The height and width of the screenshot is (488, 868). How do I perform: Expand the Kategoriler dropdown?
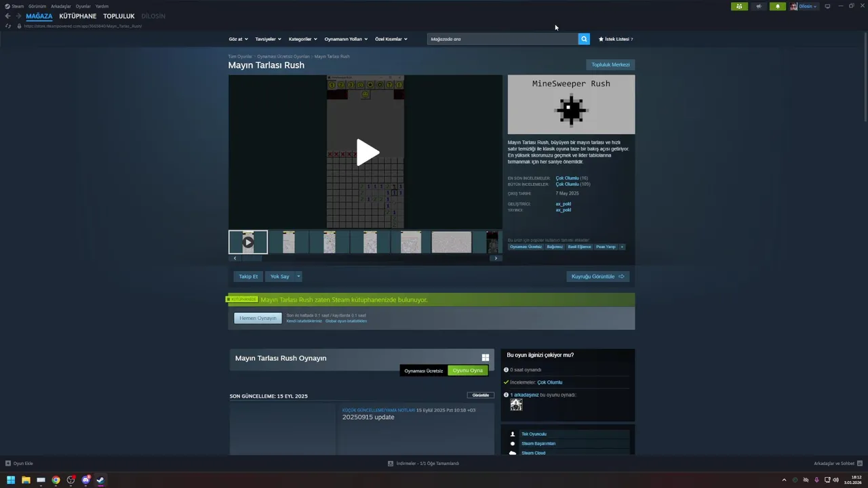coord(302,39)
